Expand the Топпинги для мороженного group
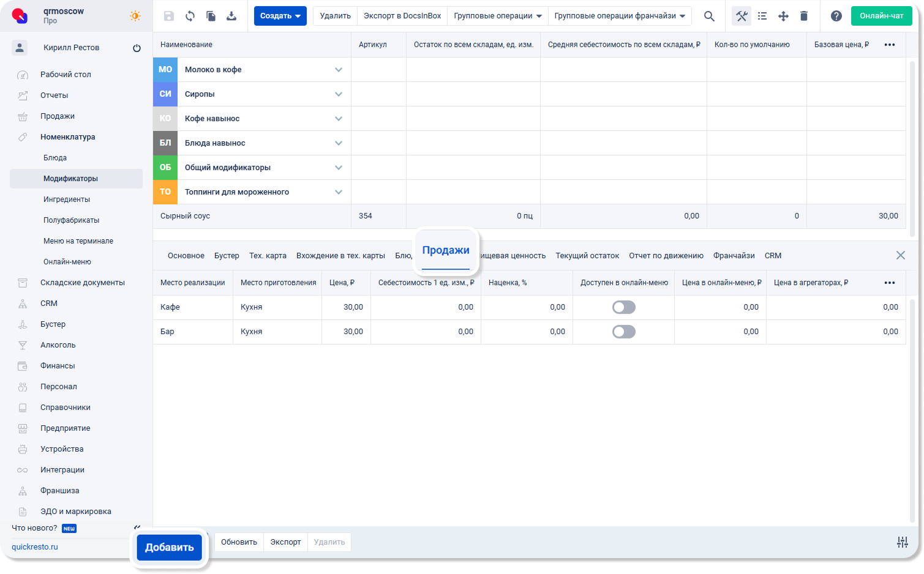Screen dimensions: 924x574 coord(339,192)
